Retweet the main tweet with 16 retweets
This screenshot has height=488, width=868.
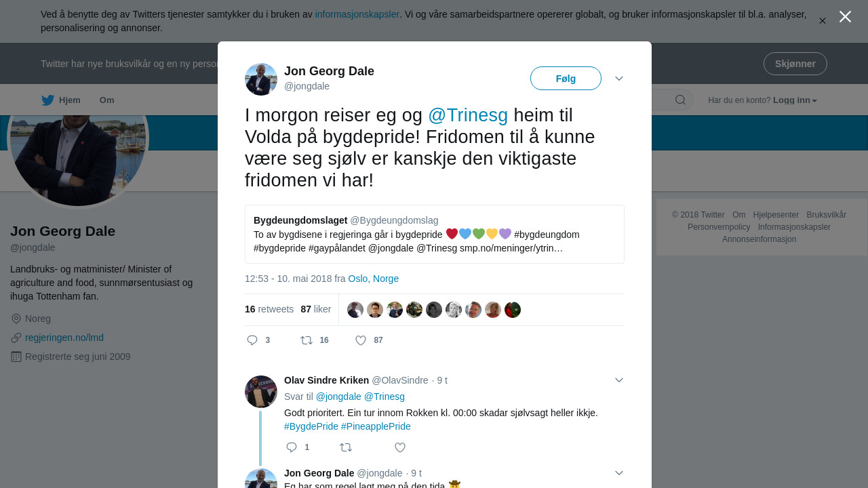307,340
